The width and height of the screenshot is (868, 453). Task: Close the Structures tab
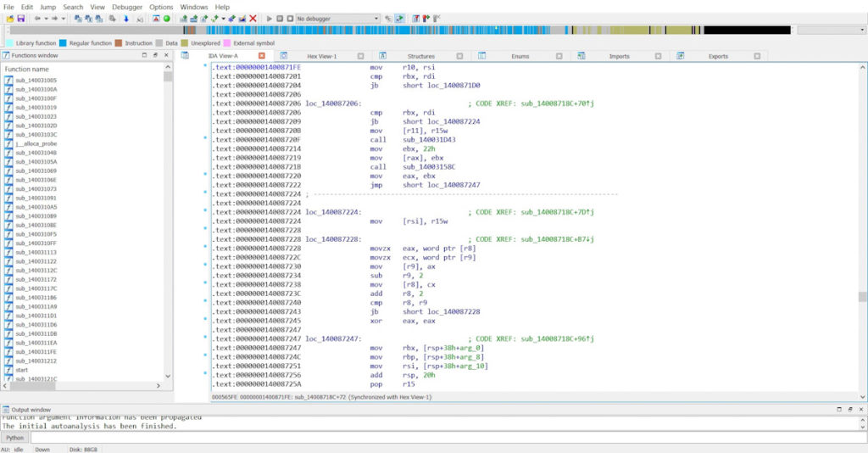tap(459, 56)
